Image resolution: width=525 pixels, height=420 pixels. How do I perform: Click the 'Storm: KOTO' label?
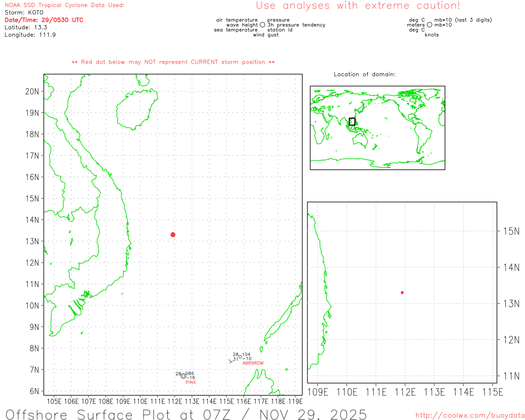(x=24, y=12)
